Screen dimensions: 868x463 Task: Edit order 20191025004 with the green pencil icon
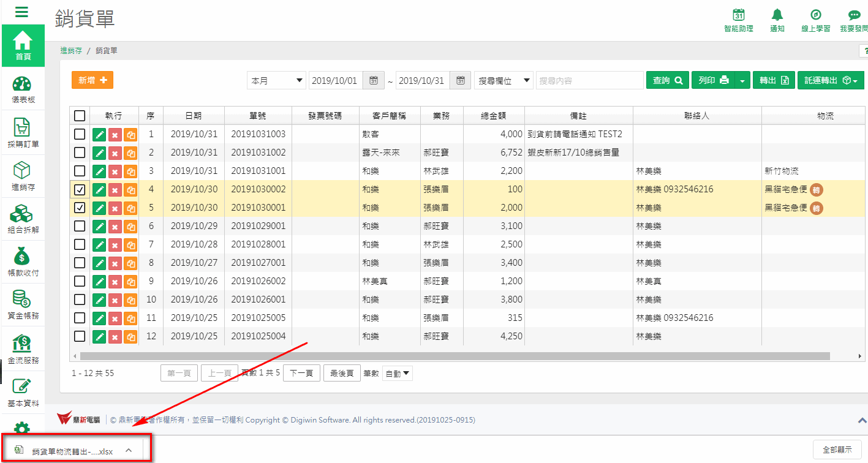(99, 337)
